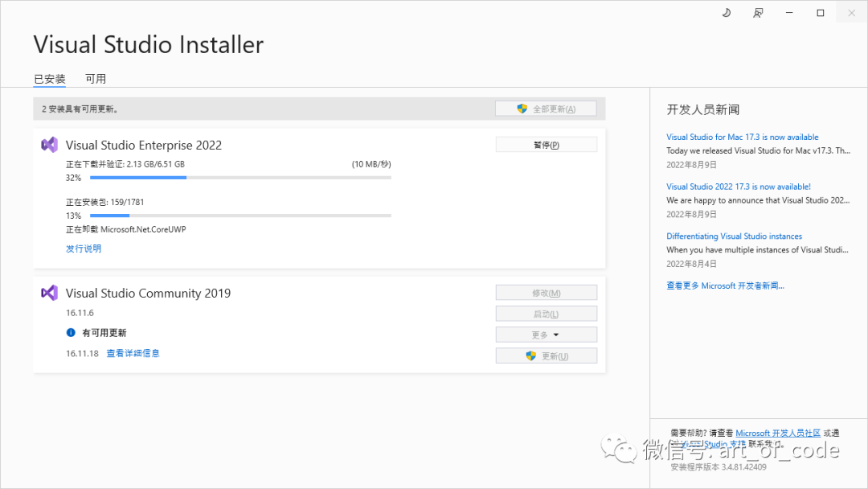Click the blue info icon beside 有可用更新
868x489 pixels.
point(71,332)
